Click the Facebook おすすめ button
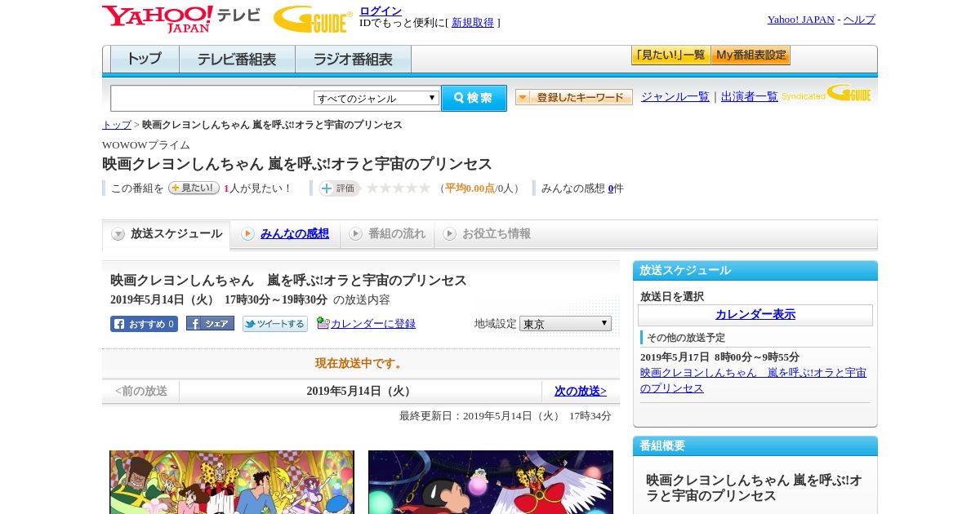 click(x=144, y=324)
